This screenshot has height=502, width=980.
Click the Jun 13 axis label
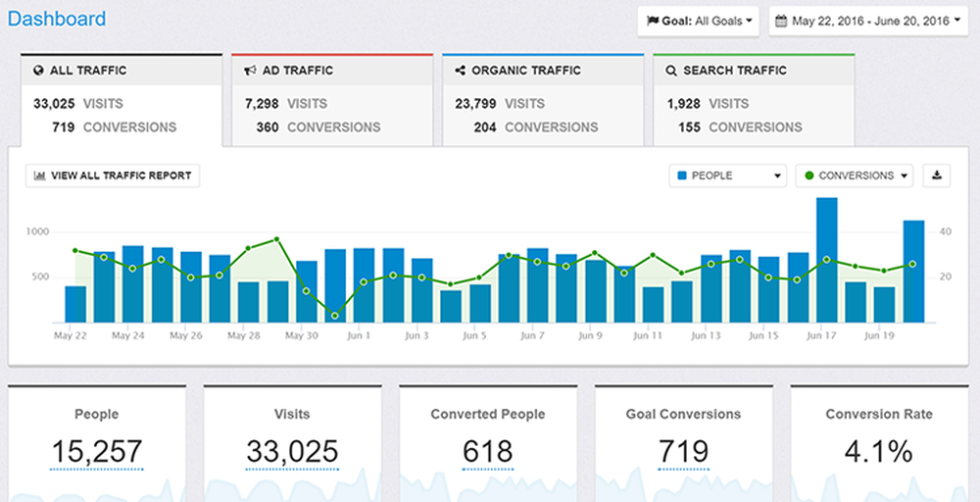click(706, 335)
